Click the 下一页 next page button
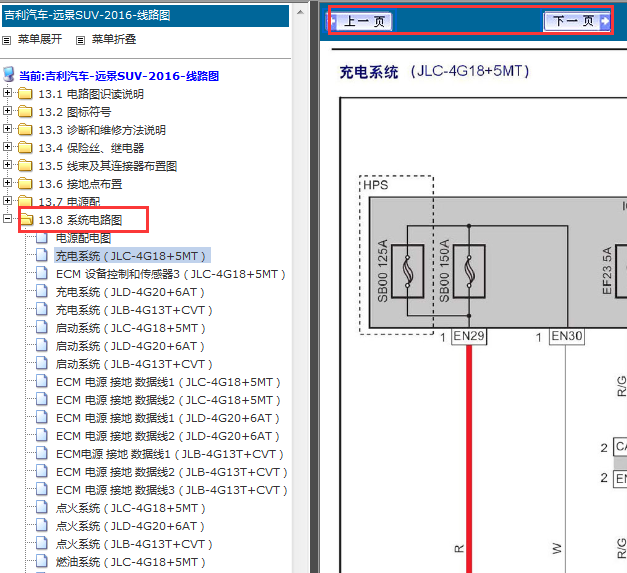 point(577,21)
